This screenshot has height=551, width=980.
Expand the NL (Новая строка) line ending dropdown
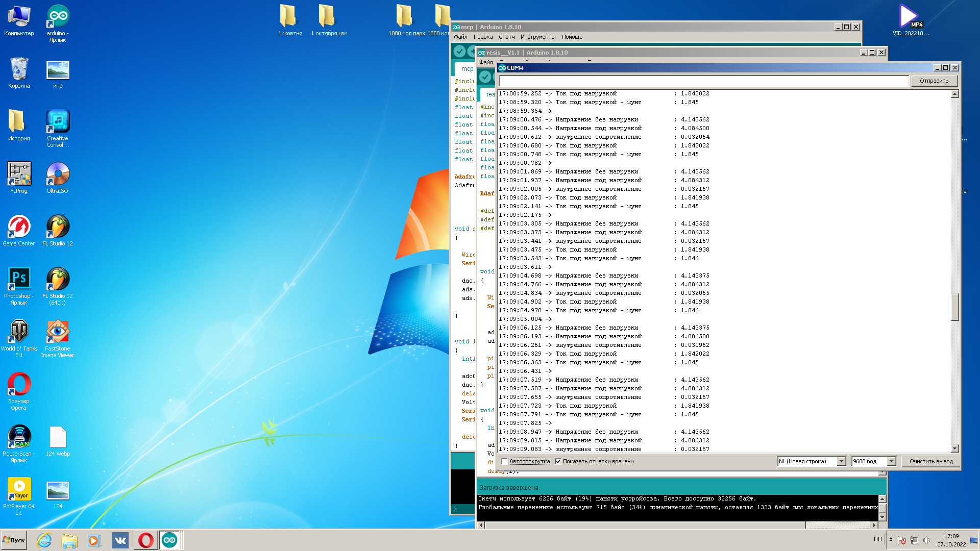[841, 461]
